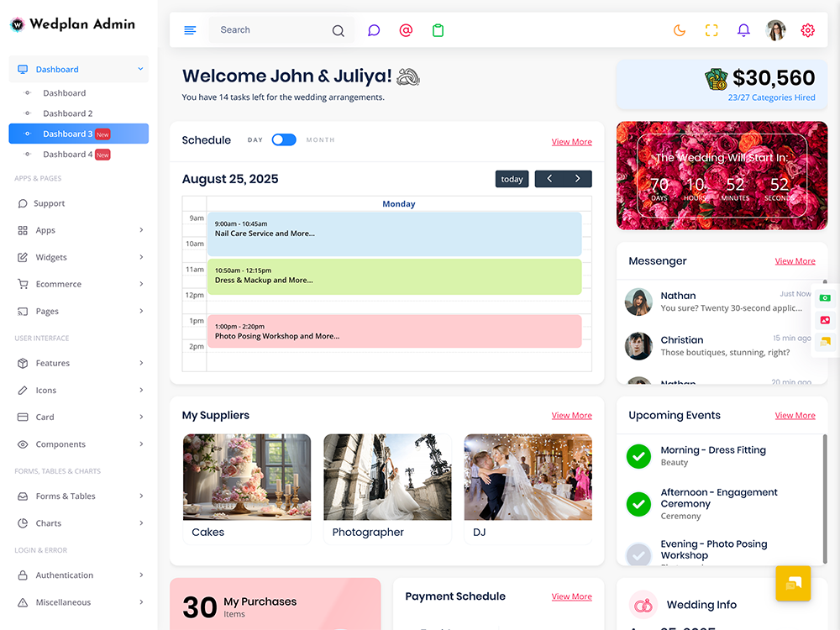Toggle the Morning - Dress Fitting check mark

(x=638, y=456)
